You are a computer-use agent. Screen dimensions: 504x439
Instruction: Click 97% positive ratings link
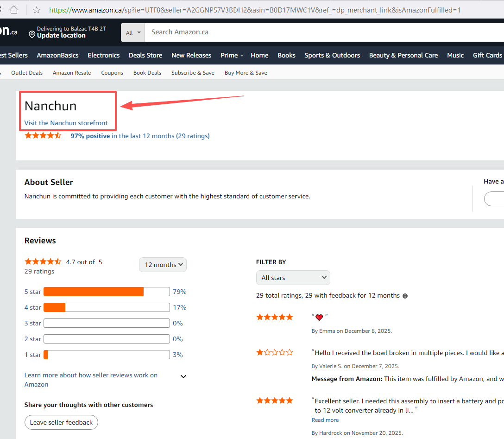point(140,136)
